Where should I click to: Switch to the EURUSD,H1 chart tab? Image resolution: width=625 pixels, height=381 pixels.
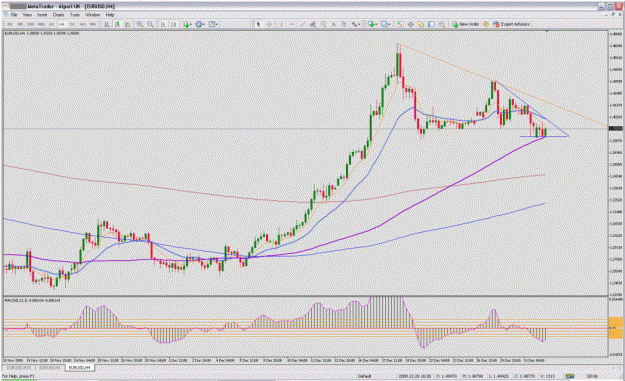50,367
